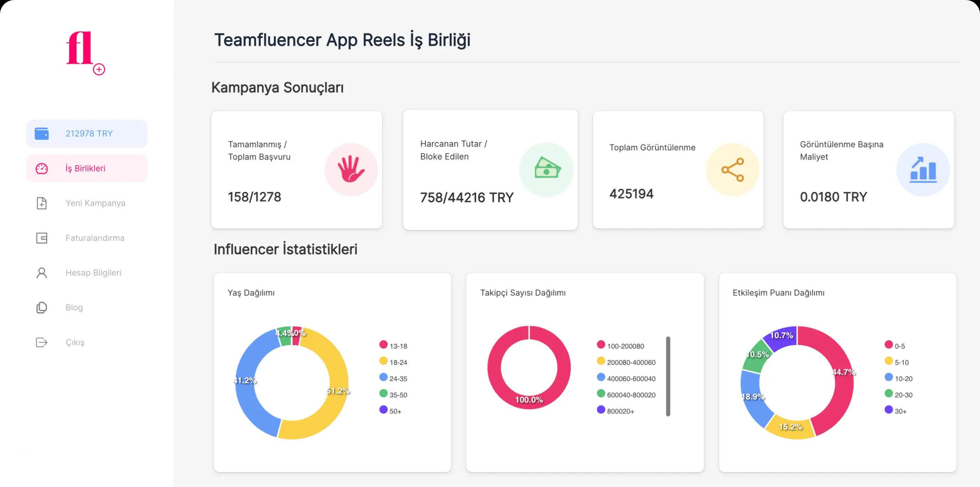Click the logout arrow icon for Çıkış
Screen dimensions: 980x487
[x=42, y=342]
